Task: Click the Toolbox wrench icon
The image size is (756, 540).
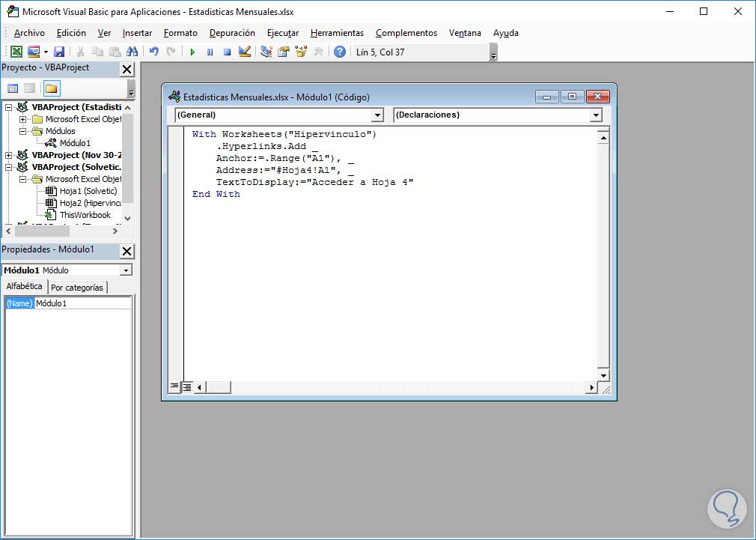Action: 318,52
